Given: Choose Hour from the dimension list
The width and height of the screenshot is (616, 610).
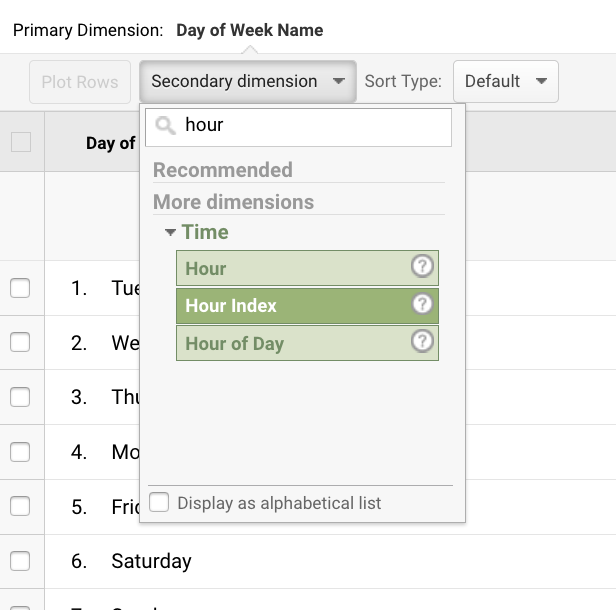Looking at the screenshot, I should pyautogui.click(x=290, y=268).
